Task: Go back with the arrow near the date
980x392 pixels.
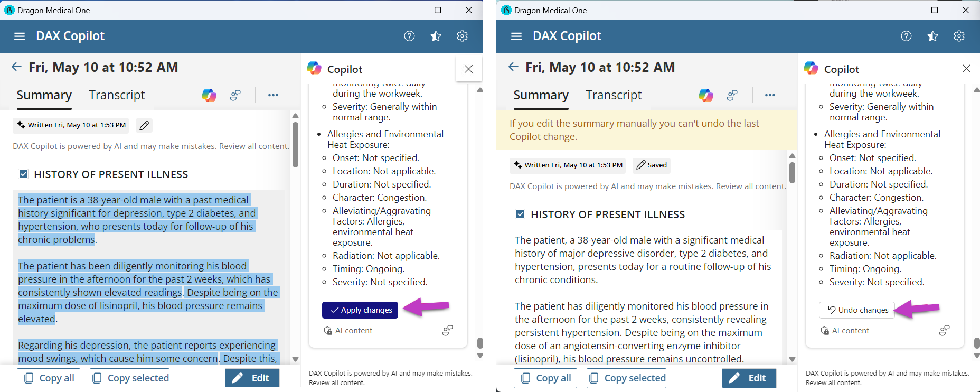Action: tap(16, 67)
